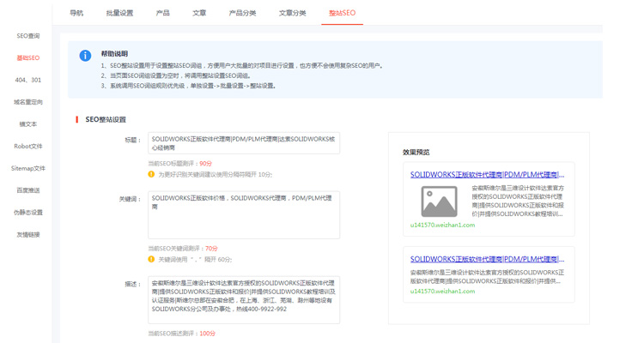
Task: Click the orange warning icon under the keyword score
Action: 152,259
